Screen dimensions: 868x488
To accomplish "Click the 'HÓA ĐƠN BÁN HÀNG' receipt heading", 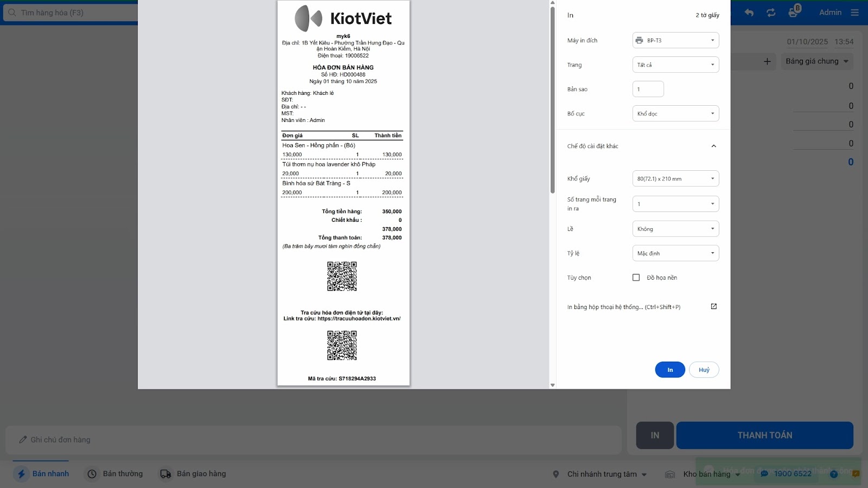I will point(343,68).
